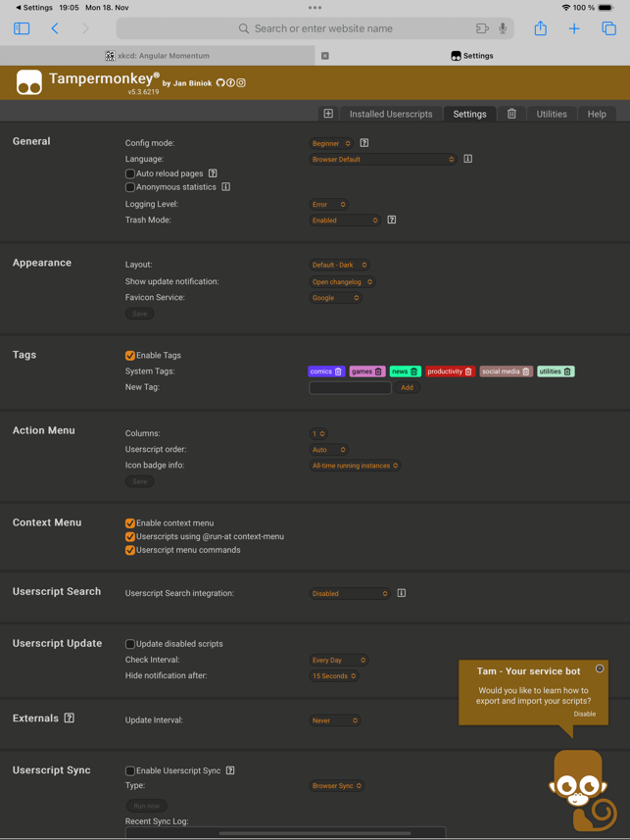Go back to previous page
This screenshot has width=630, height=840.
tap(55, 28)
